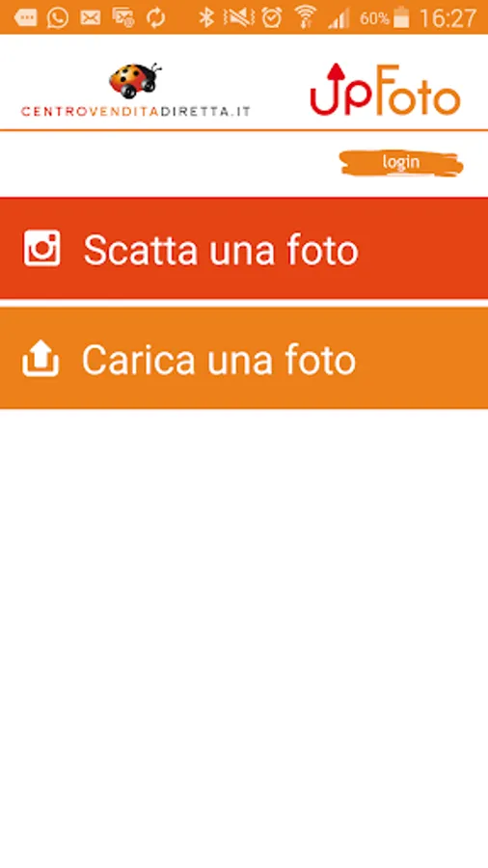The width and height of the screenshot is (488, 868).
Task: Tap the signal strength bars icon
Action: point(339,19)
